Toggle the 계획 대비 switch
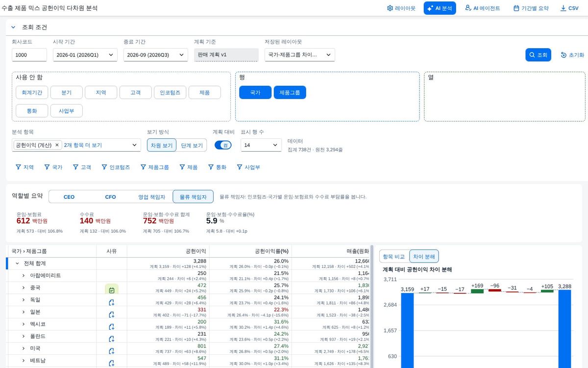Viewport: 588px width, 368px height. point(223,145)
